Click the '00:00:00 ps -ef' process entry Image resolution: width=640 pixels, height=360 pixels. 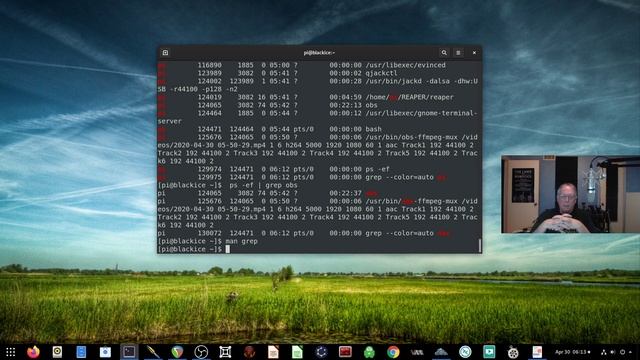coord(359,169)
